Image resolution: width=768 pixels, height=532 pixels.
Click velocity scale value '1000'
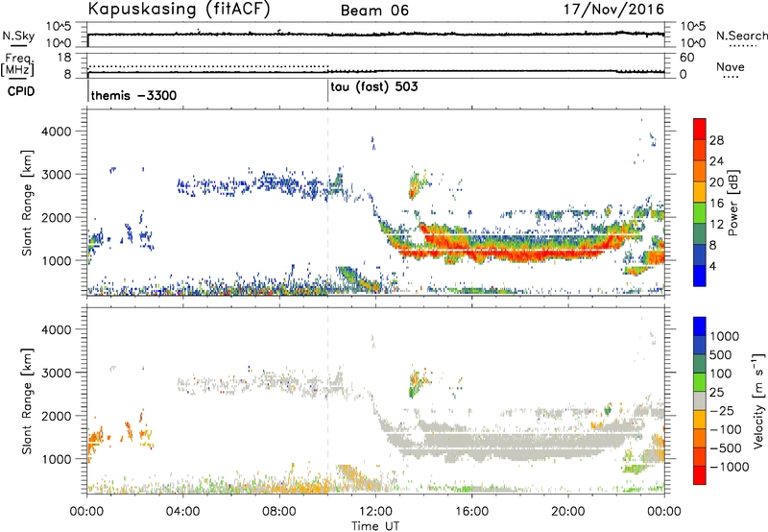point(724,336)
